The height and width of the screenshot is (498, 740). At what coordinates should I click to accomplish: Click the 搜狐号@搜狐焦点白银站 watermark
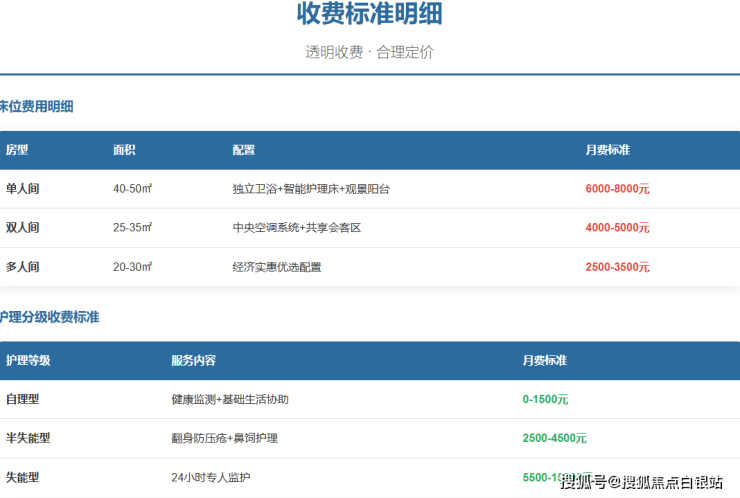(x=641, y=483)
